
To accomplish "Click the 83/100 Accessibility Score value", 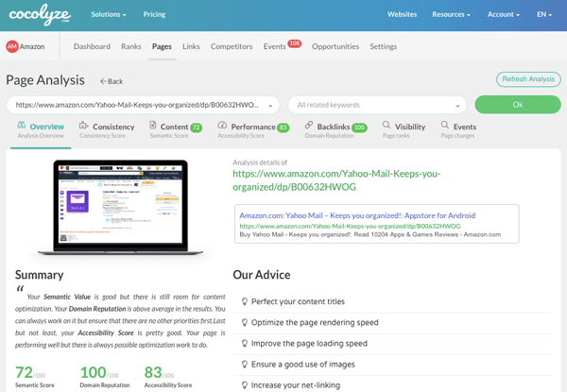I will pos(159,372).
